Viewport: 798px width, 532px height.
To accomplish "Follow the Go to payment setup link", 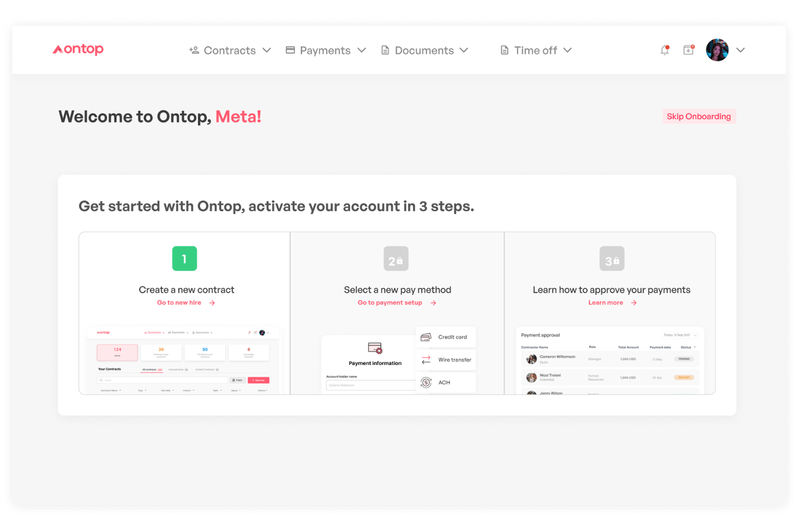I will tap(390, 303).
